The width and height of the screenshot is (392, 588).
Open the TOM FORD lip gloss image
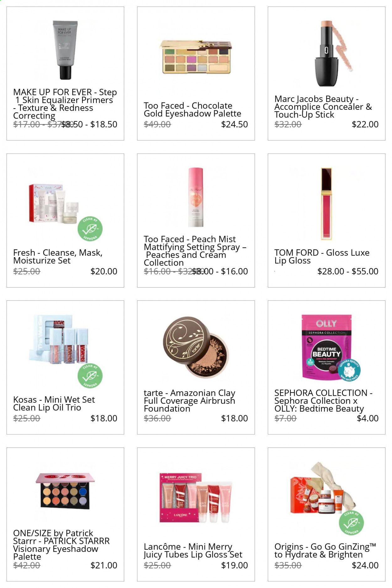click(x=326, y=204)
